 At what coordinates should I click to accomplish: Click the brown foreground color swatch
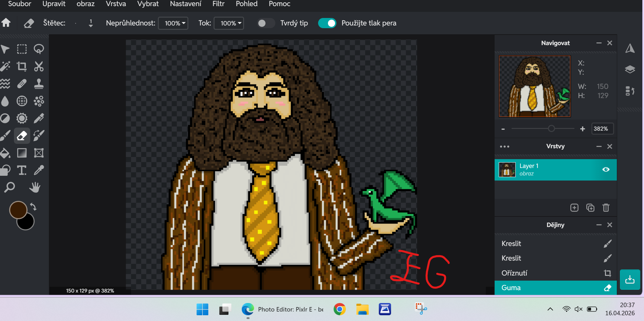[18, 210]
